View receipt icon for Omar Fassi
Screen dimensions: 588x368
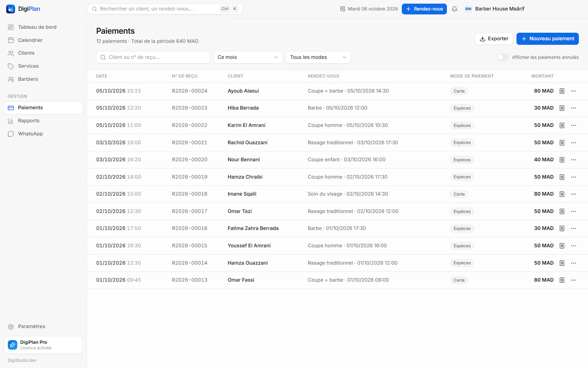(562, 280)
